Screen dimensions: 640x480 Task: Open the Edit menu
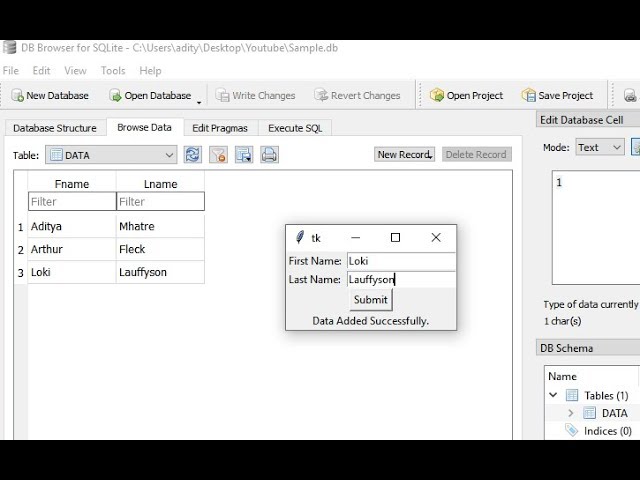pyautogui.click(x=41, y=71)
